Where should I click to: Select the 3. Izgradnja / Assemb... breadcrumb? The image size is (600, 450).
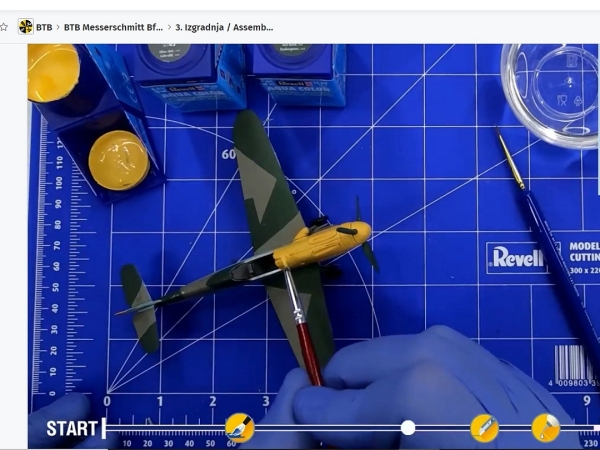pyautogui.click(x=224, y=27)
